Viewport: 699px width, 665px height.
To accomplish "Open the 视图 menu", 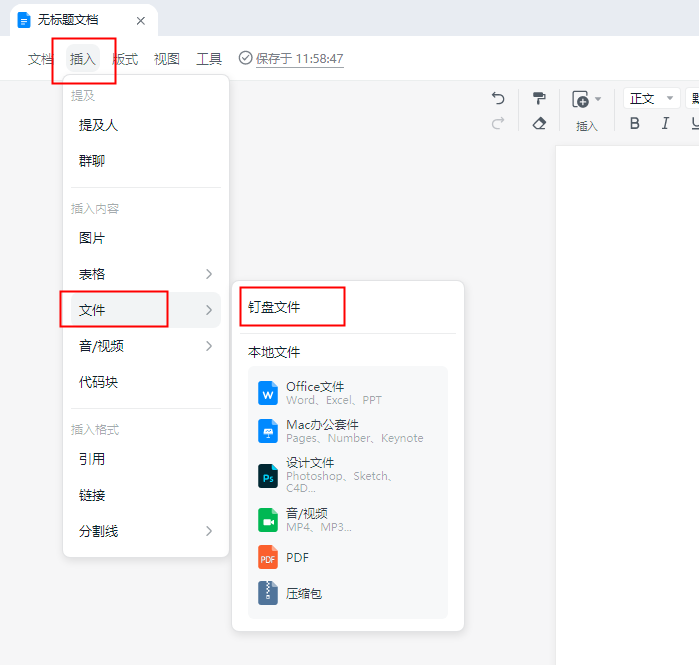I will pyautogui.click(x=167, y=59).
